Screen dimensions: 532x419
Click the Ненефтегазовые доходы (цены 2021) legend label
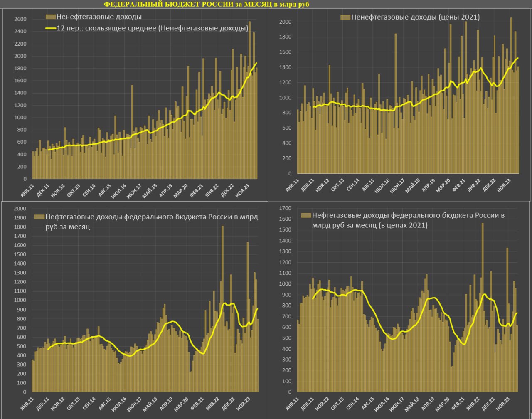415,17
